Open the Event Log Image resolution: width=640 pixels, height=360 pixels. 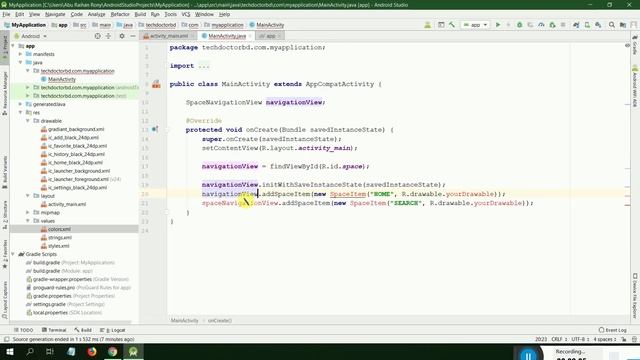pyautogui.click(x=612, y=330)
